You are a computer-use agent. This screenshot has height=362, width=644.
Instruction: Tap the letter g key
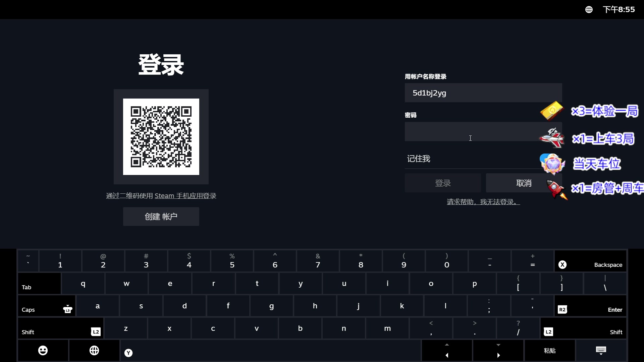[x=272, y=306]
